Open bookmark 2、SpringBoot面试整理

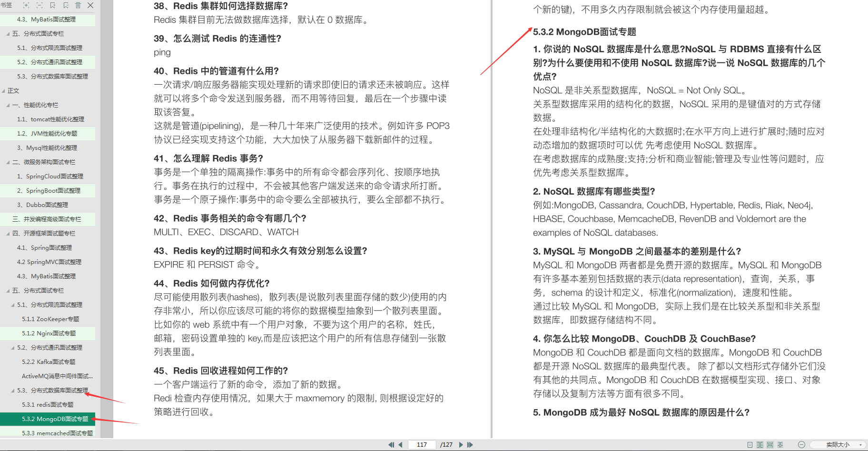[49, 191]
